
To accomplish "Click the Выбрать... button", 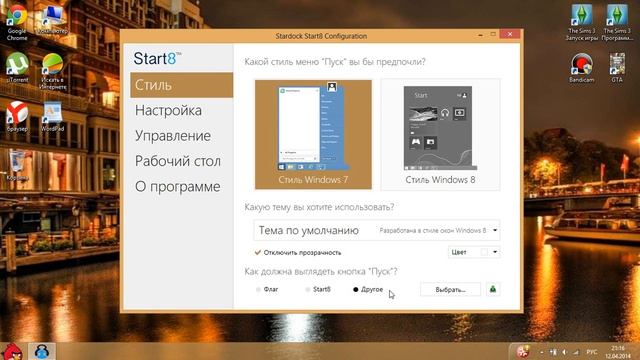I will click(x=450, y=289).
